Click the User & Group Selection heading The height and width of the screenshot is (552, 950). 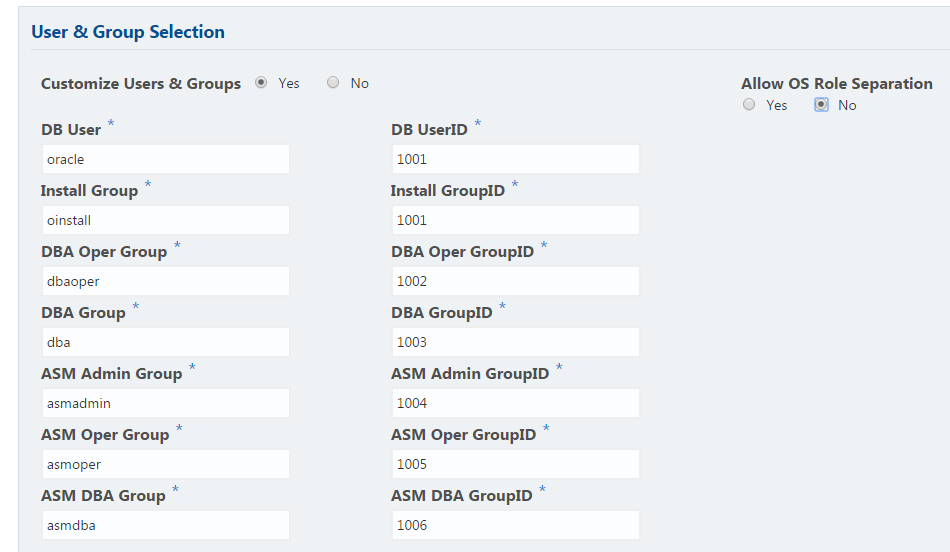click(x=128, y=32)
